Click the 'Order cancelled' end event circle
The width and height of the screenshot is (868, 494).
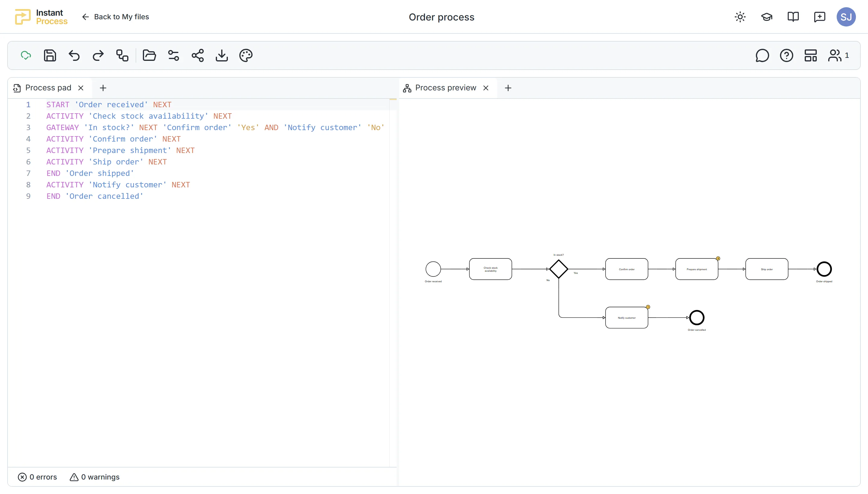point(697,317)
